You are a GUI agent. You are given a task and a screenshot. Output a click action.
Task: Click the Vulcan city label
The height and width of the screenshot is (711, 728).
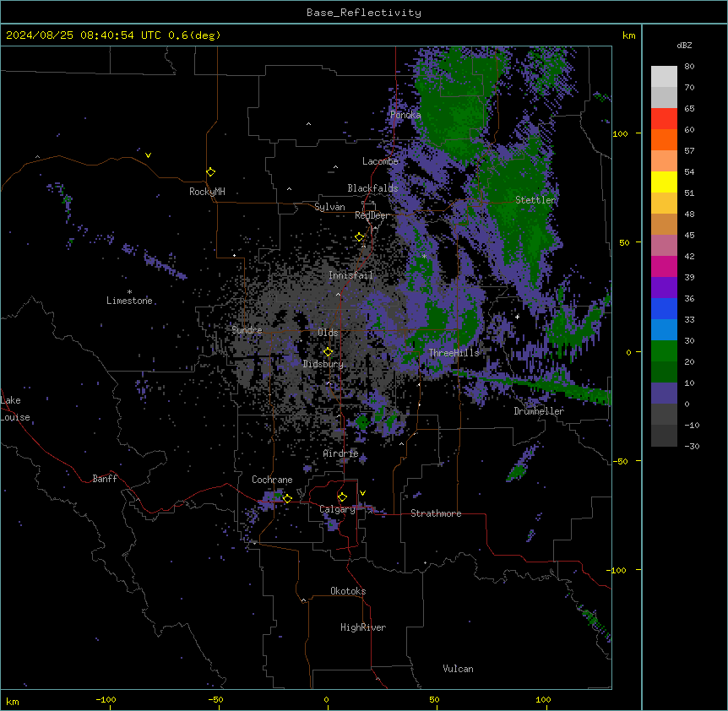click(458, 669)
